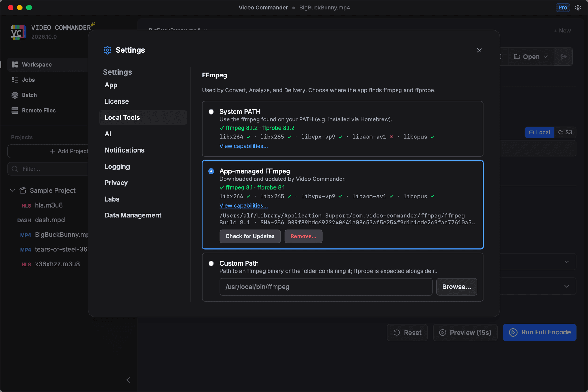Click the Pro badge in the title bar
The width and height of the screenshot is (588, 392).
563,8
